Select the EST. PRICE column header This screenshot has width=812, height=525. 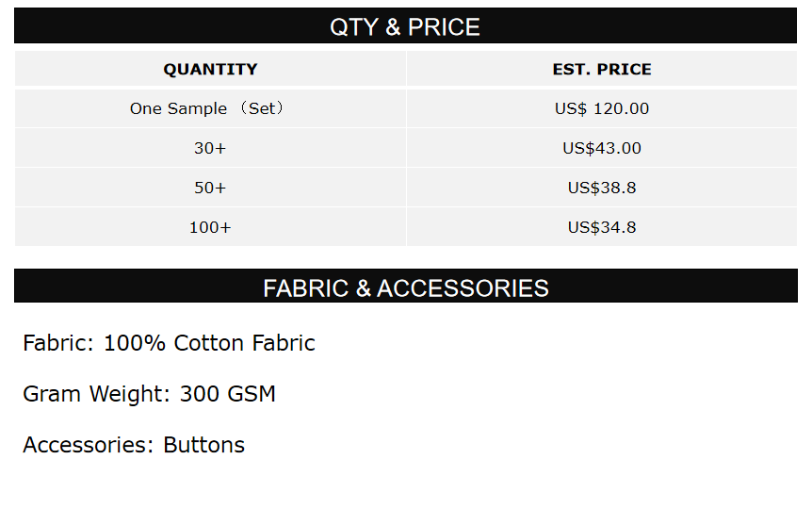602,69
